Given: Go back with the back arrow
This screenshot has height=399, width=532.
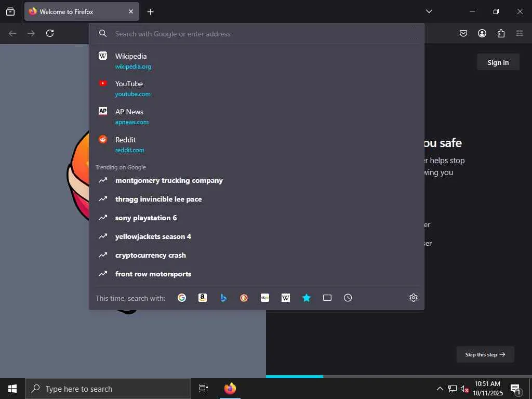Looking at the screenshot, I should (x=12, y=33).
